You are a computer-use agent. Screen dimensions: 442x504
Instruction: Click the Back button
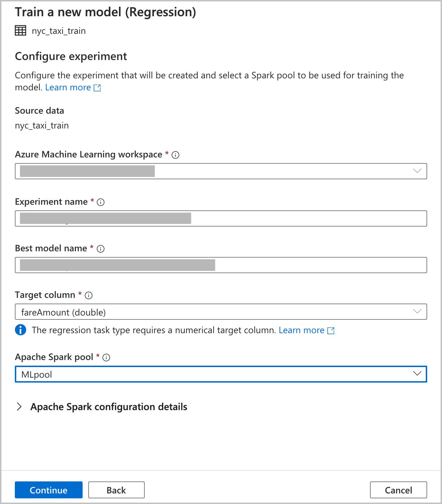tap(116, 490)
